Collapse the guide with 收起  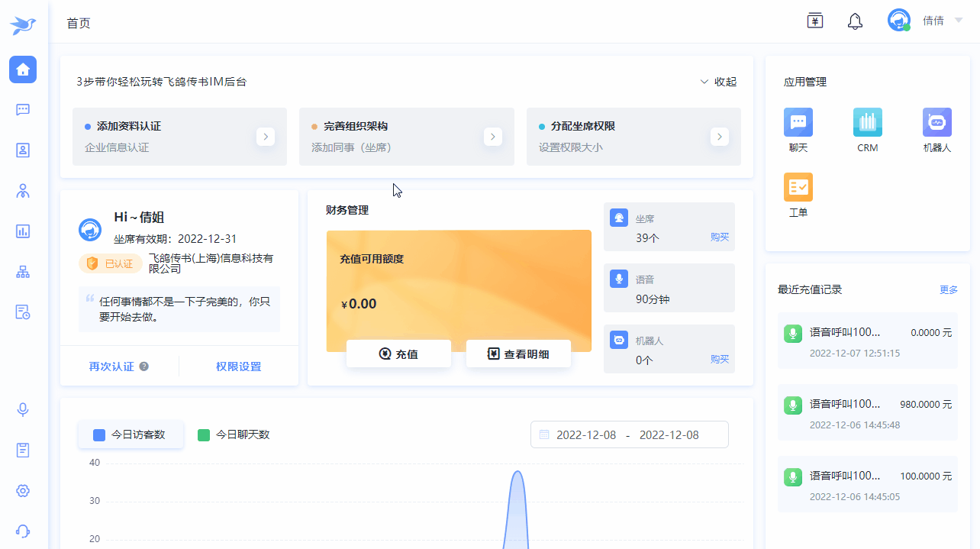click(x=718, y=82)
